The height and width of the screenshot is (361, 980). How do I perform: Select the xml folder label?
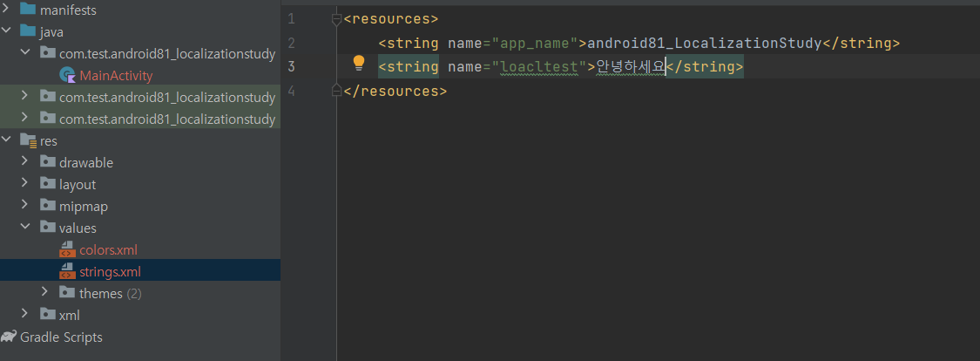70,316
